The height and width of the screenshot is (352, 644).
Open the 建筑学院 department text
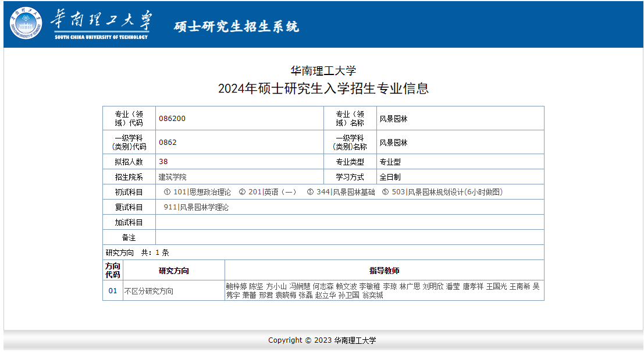pyautogui.click(x=173, y=177)
